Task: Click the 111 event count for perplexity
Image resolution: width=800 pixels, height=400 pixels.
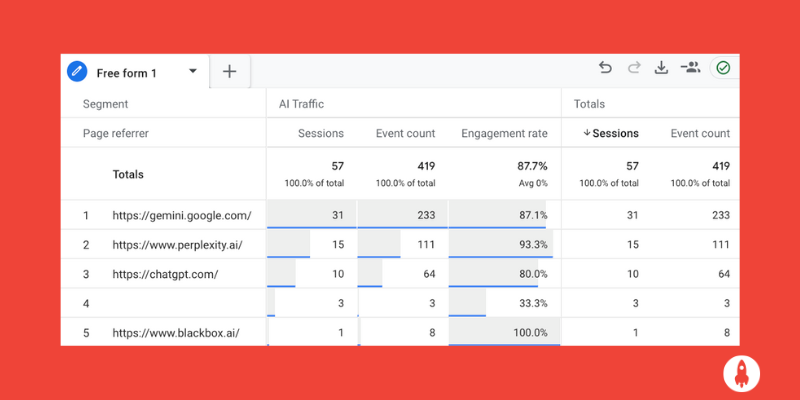Action: (427, 245)
